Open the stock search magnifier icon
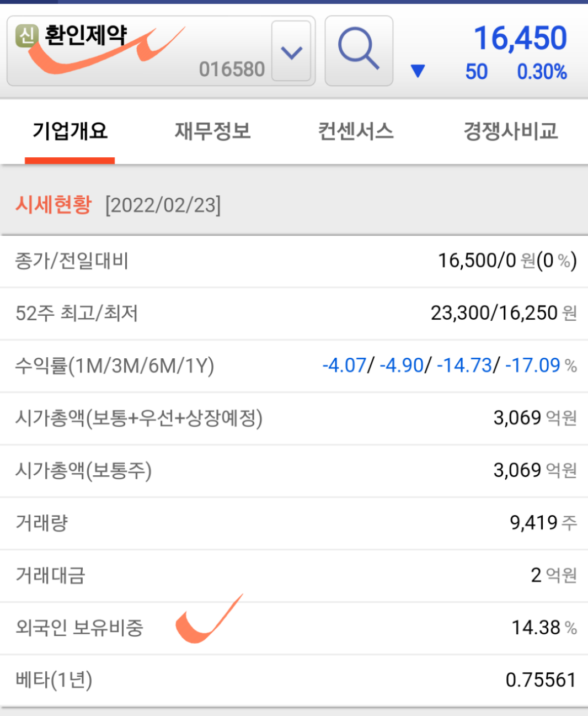588x716 pixels. [359, 51]
